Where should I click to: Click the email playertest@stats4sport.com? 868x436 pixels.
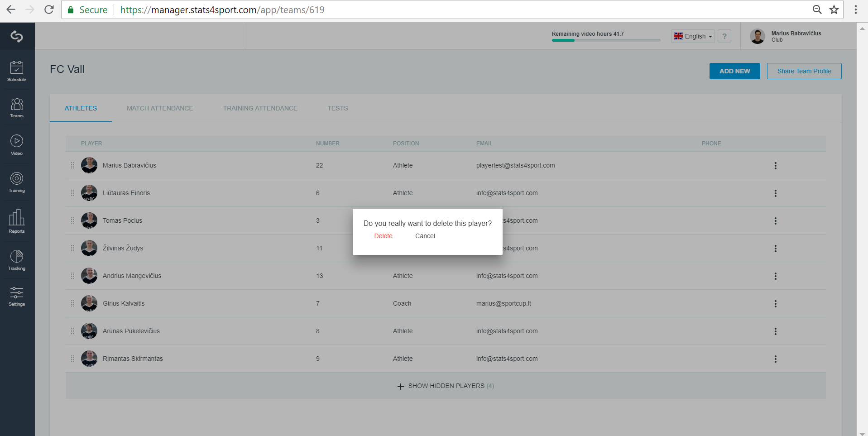515,165
